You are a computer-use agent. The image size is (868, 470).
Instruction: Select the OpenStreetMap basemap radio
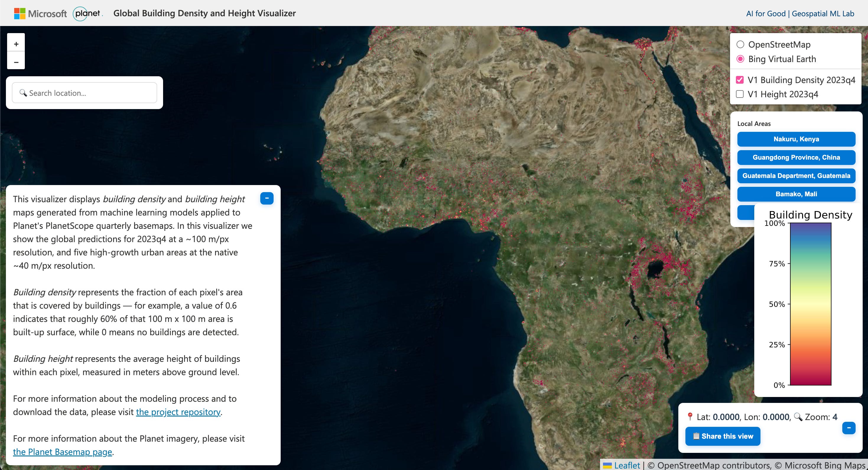pyautogui.click(x=740, y=45)
